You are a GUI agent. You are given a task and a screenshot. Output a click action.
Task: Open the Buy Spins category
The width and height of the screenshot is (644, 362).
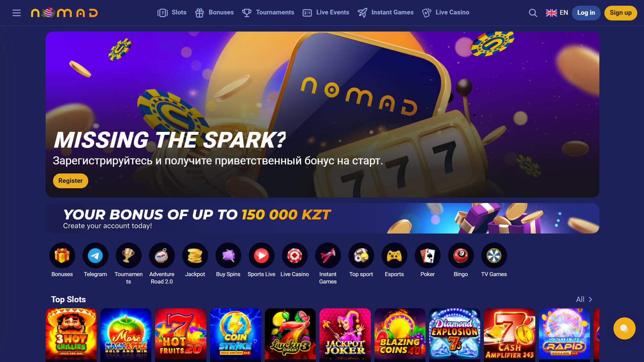(x=228, y=260)
